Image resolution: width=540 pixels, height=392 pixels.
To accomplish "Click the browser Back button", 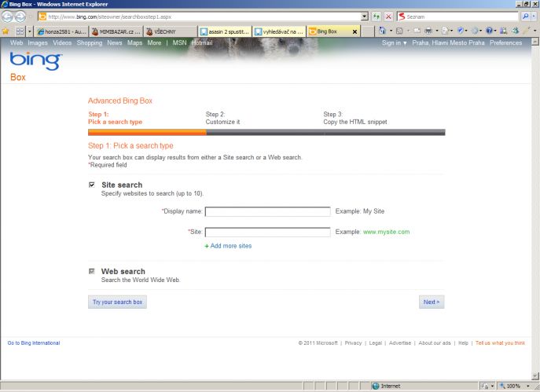I will [7, 16].
